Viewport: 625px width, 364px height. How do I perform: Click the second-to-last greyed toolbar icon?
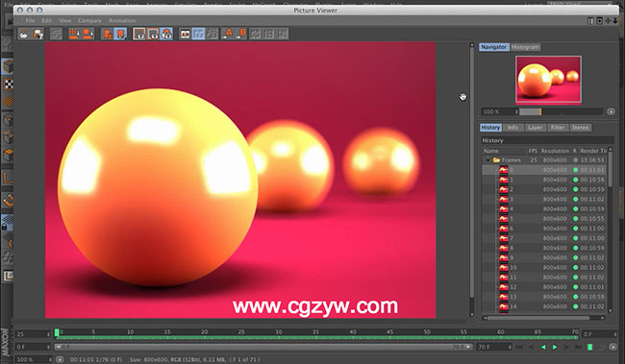click(268, 35)
